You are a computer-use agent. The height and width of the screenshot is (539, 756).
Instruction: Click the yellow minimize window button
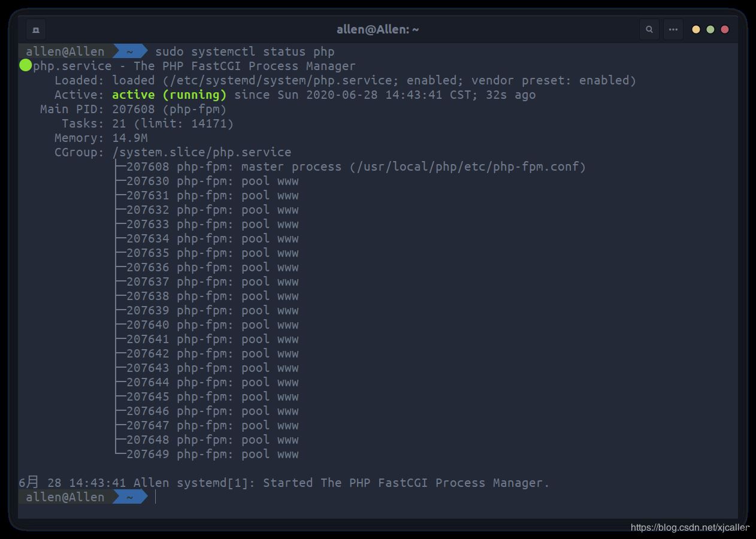click(696, 29)
